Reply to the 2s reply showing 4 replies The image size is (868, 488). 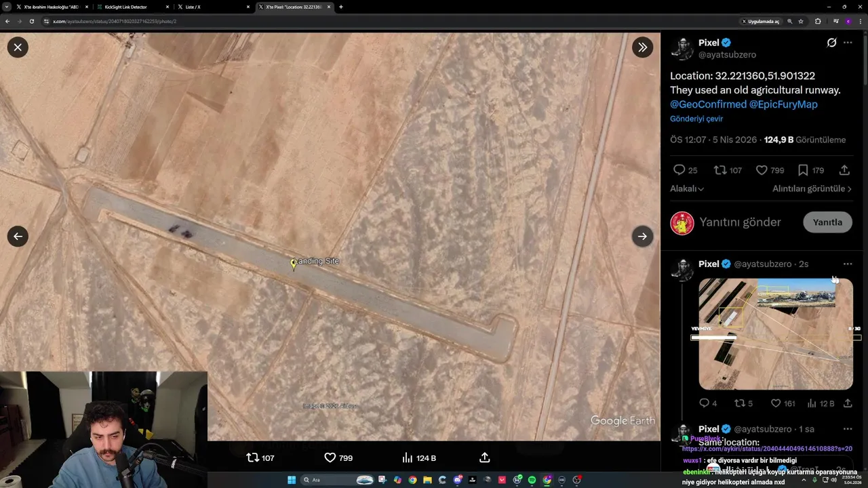(704, 403)
